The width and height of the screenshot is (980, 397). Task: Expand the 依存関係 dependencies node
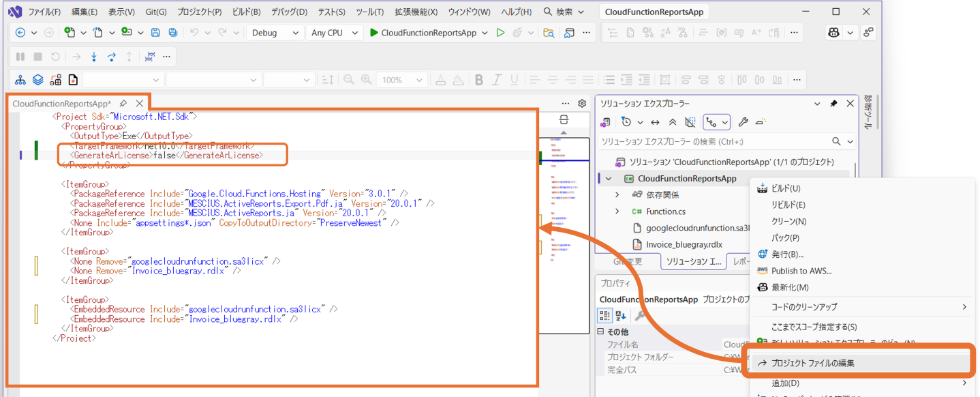tap(617, 195)
